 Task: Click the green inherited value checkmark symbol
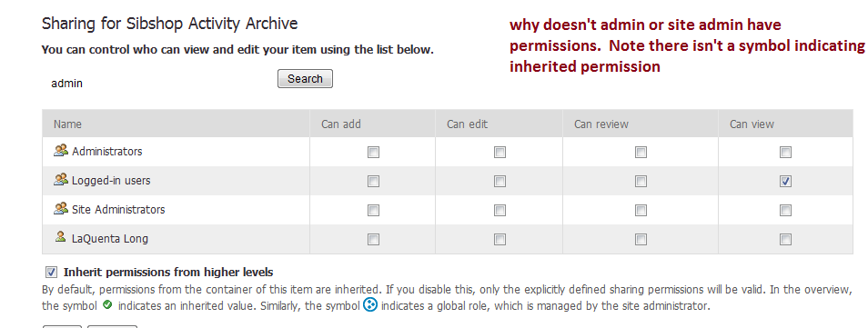[108, 304]
